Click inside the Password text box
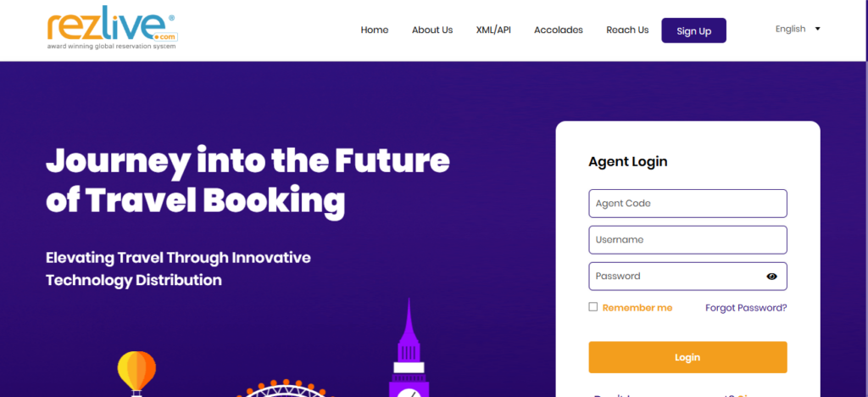Viewport: 868px width, 397px height. (x=674, y=277)
